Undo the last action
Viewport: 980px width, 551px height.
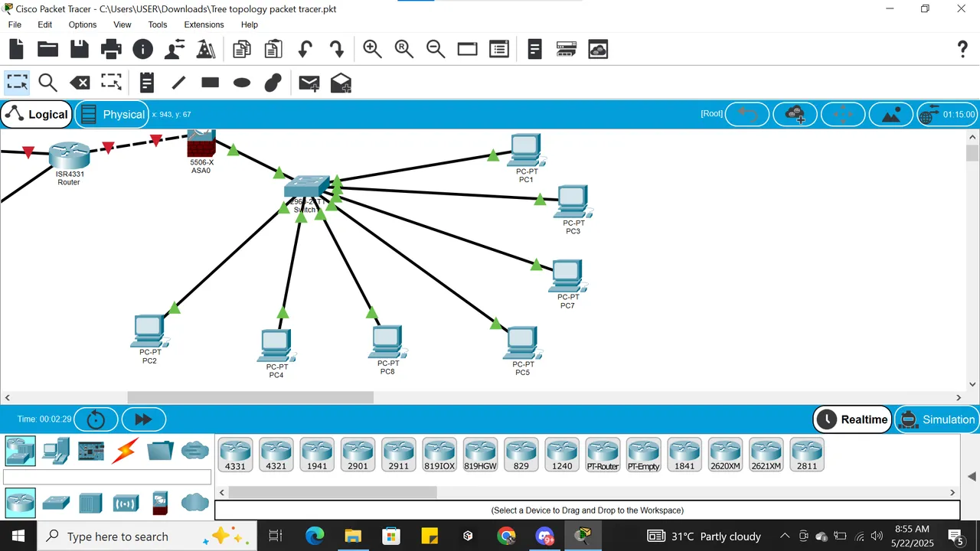pos(305,50)
